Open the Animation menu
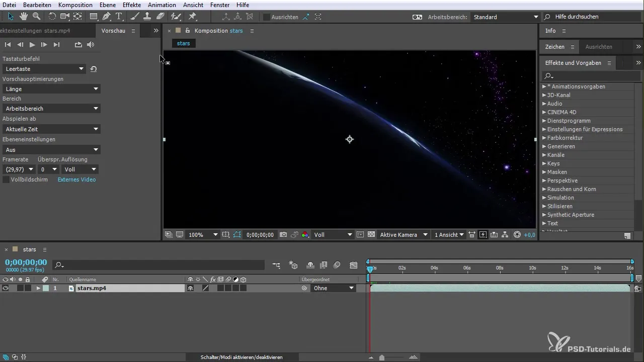The height and width of the screenshot is (362, 644). (162, 5)
